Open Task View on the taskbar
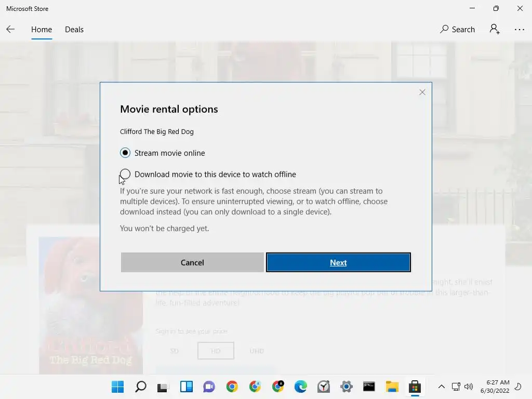The image size is (532, 399). click(x=163, y=387)
